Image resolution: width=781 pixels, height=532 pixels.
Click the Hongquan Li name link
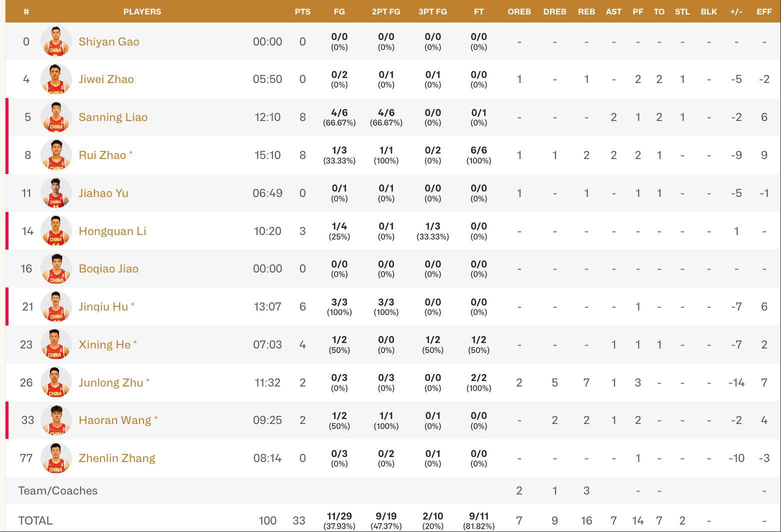[112, 231]
